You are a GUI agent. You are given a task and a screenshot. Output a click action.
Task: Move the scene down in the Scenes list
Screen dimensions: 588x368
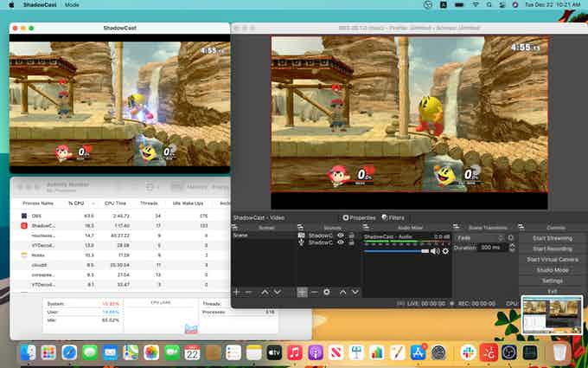pos(277,292)
